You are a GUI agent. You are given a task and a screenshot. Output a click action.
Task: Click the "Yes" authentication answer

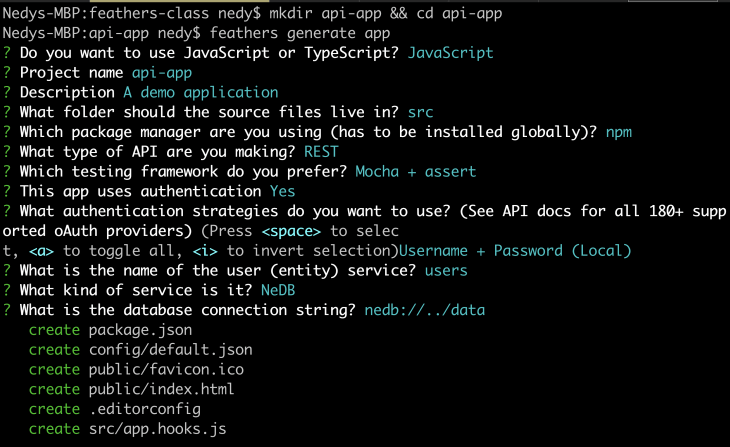point(283,190)
